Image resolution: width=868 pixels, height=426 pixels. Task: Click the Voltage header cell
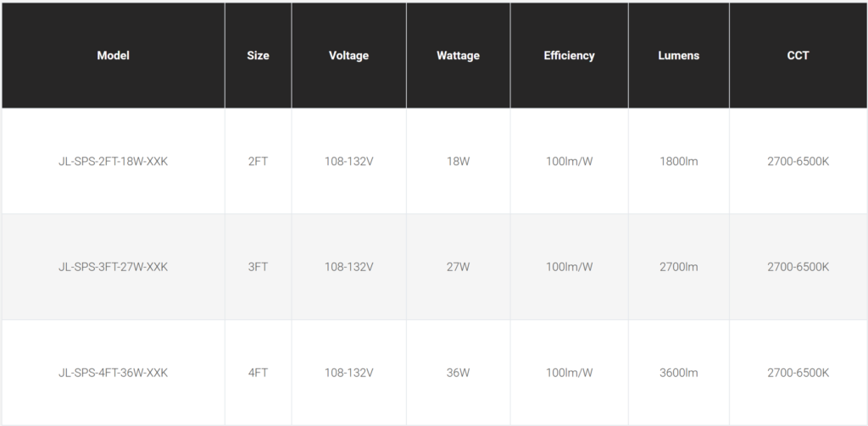pos(348,56)
